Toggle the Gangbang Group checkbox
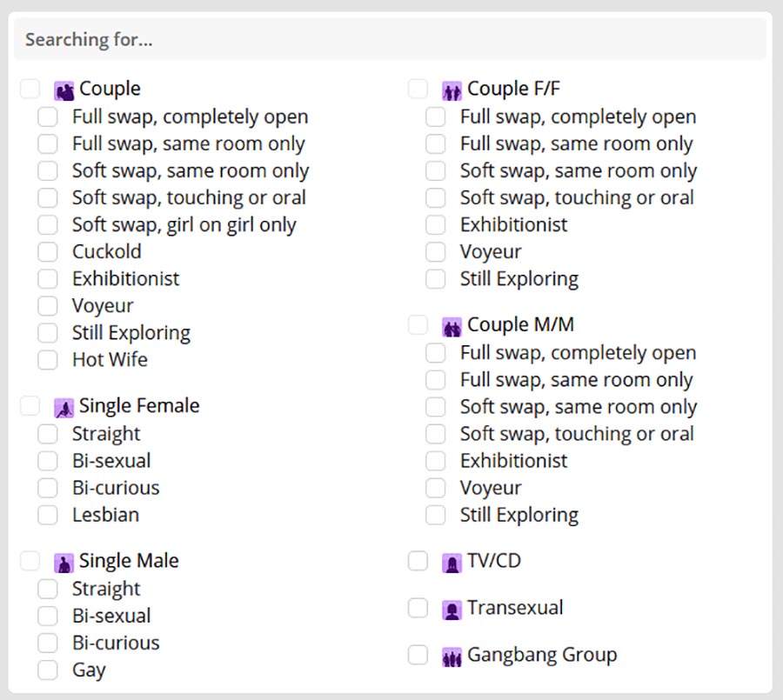Screen dimensions: 783x700 point(418,655)
